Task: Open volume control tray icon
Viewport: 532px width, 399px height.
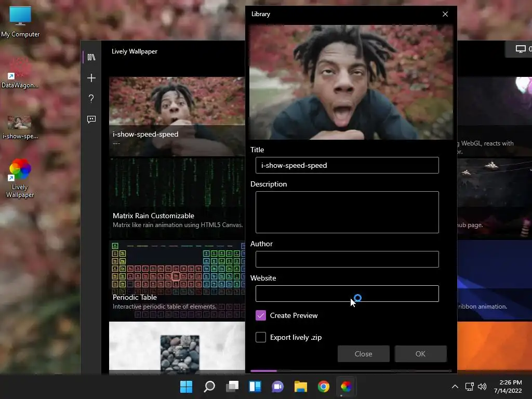Action: [482, 387]
